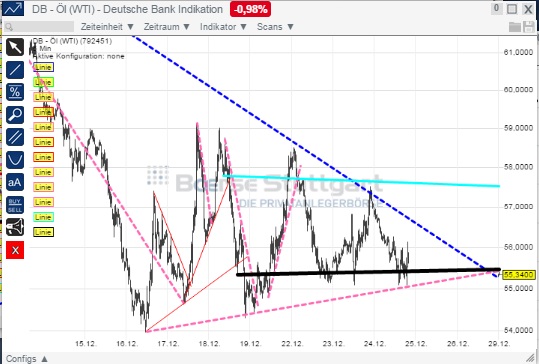Open the Zeitraum dropdown
The width and height of the screenshot is (539, 364).
(x=166, y=27)
